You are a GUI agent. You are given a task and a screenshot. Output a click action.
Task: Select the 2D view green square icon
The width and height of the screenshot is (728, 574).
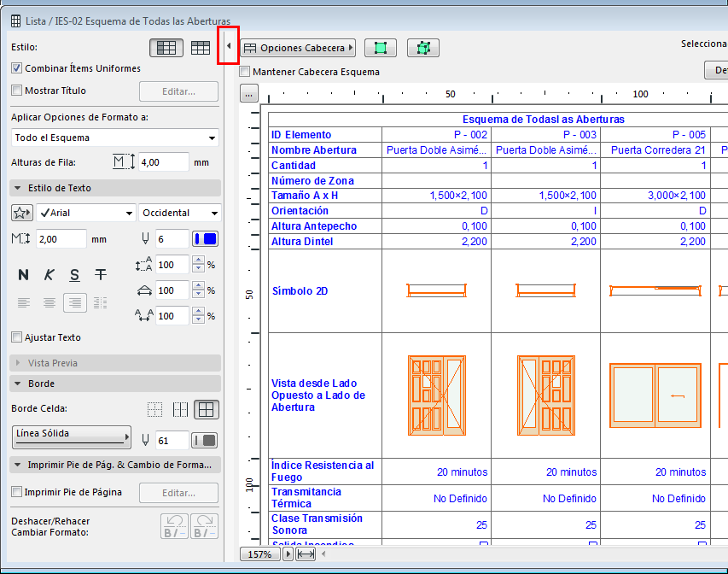click(x=380, y=48)
